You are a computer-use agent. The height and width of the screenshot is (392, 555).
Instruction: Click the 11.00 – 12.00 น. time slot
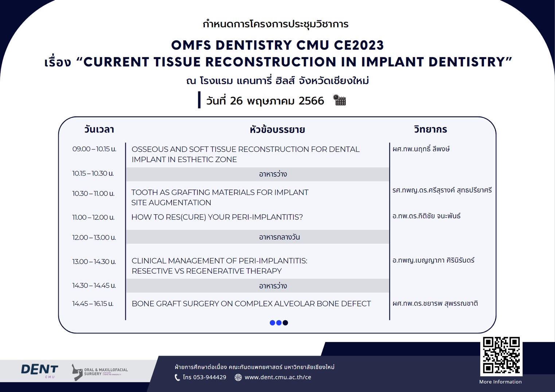(x=93, y=217)
